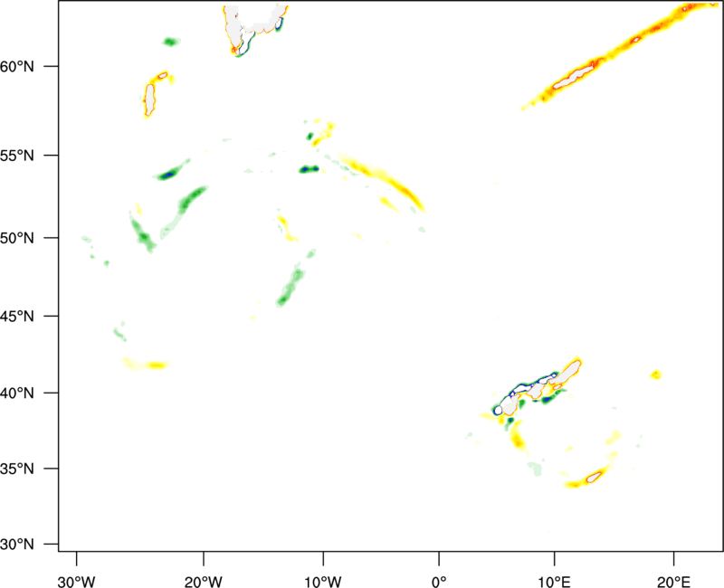Click the 55°N latitude label
The image size is (724, 588).
(17, 156)
